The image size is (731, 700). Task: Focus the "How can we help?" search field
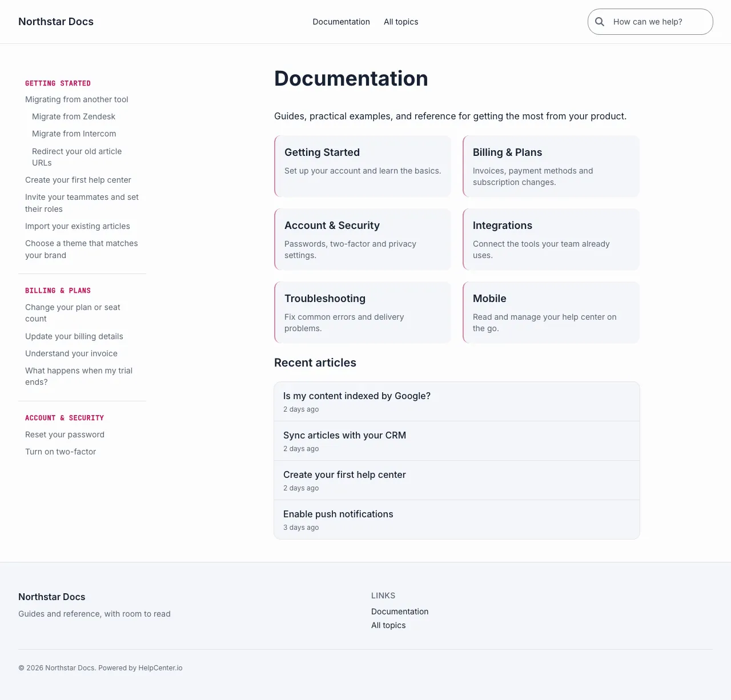tap(650, 22)
